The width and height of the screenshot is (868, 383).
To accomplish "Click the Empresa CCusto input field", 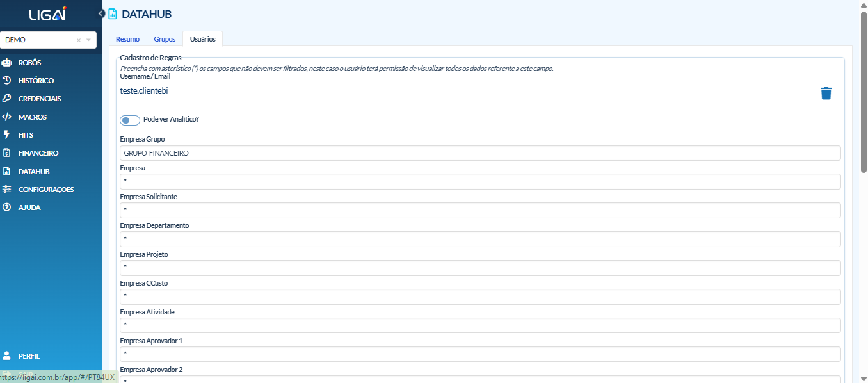I will click(x=480, y=297).
